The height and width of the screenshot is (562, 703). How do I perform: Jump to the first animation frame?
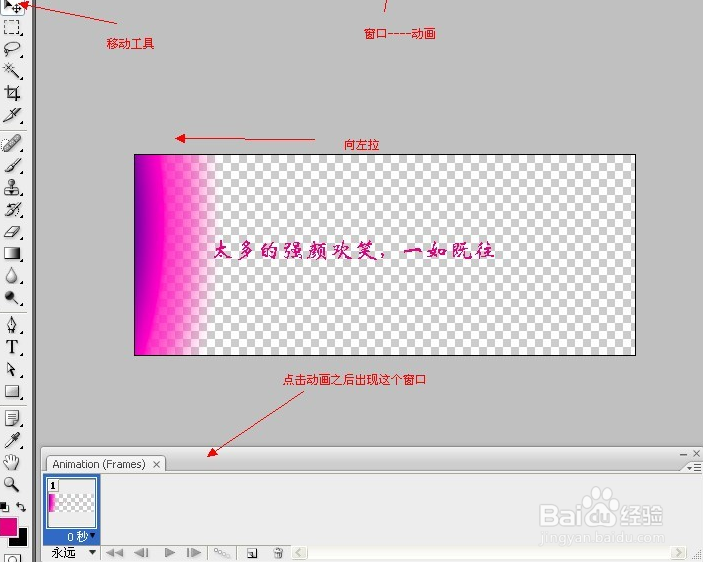click(115, 553)
